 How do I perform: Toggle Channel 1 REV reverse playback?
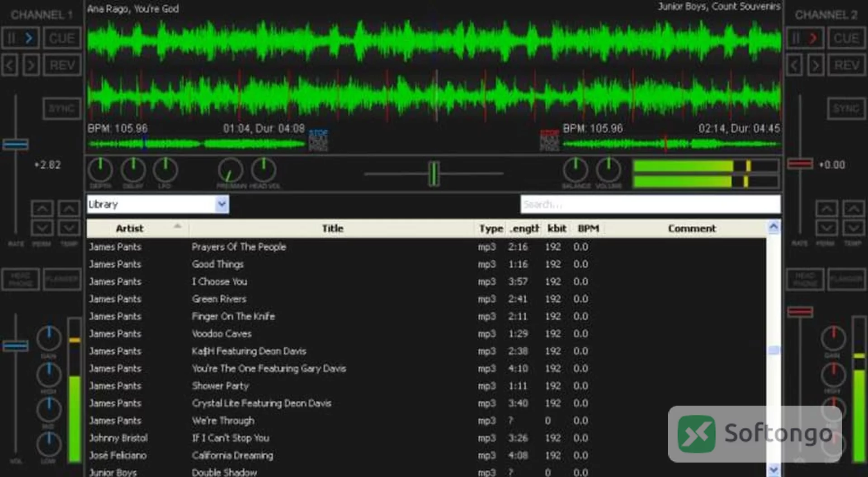62,65
